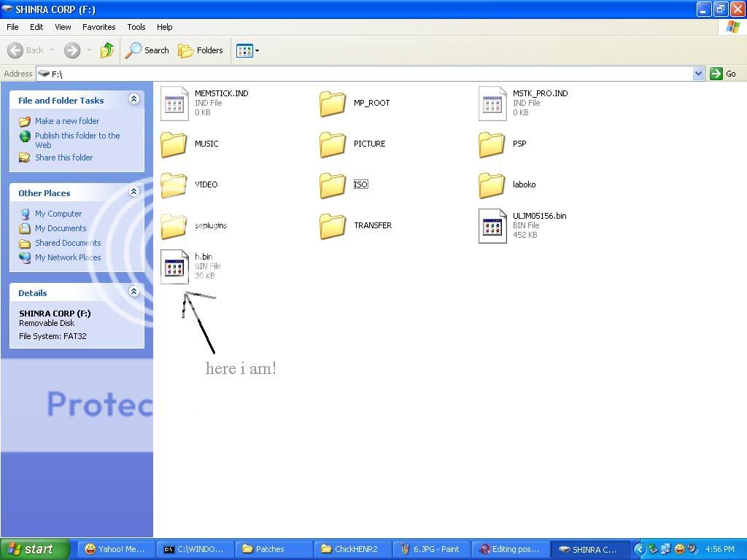Click the system tray clock 4:56 PM

[x=720, y=550]
